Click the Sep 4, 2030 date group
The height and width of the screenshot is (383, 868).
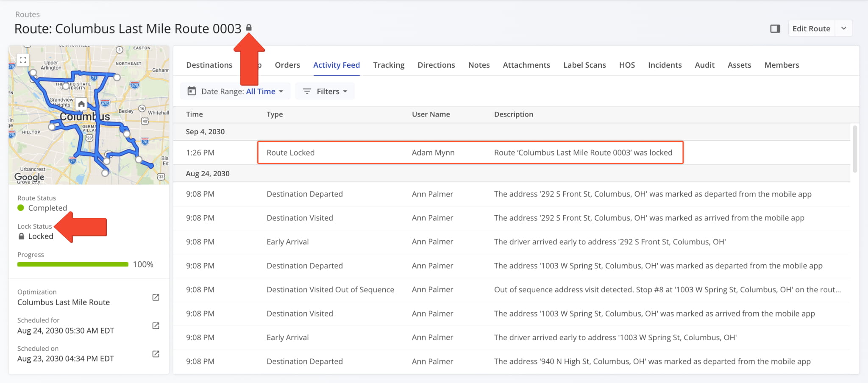click(x=512, y=132)
